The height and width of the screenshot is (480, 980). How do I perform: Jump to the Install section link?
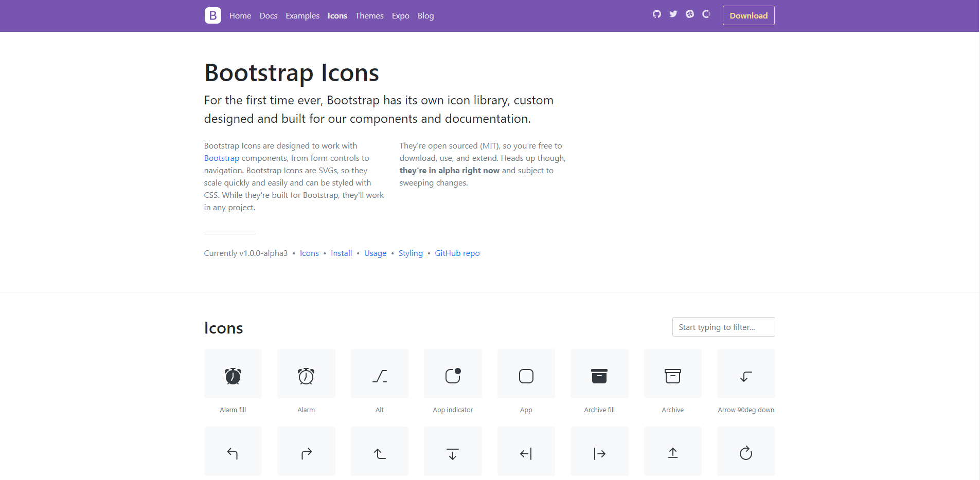(x=341, y=253)
